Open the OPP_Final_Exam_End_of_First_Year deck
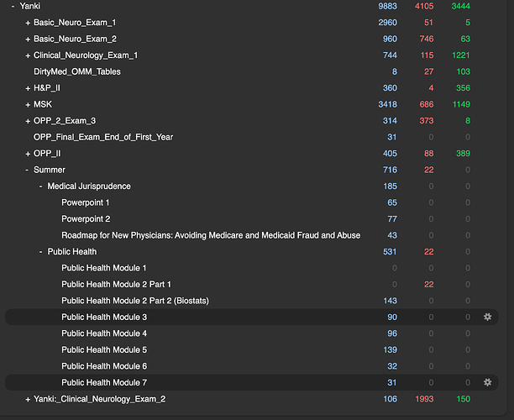The width and height of the screenshot is (514, 420). (x=103, y=137)
